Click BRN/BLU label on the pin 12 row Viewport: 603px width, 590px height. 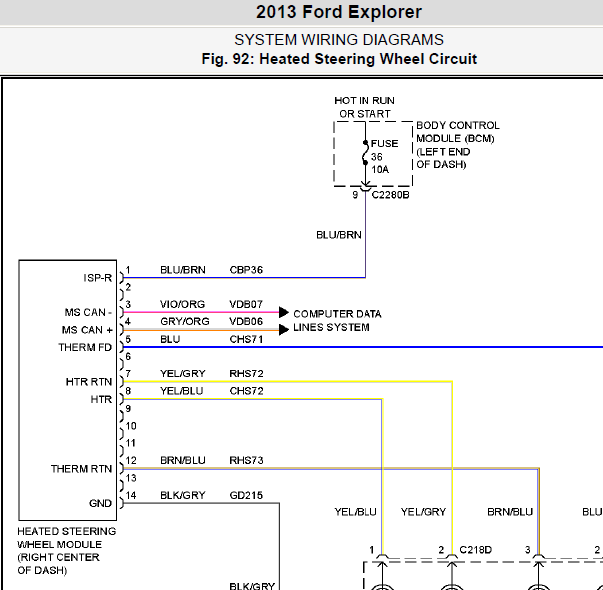[x=183, y=460]
